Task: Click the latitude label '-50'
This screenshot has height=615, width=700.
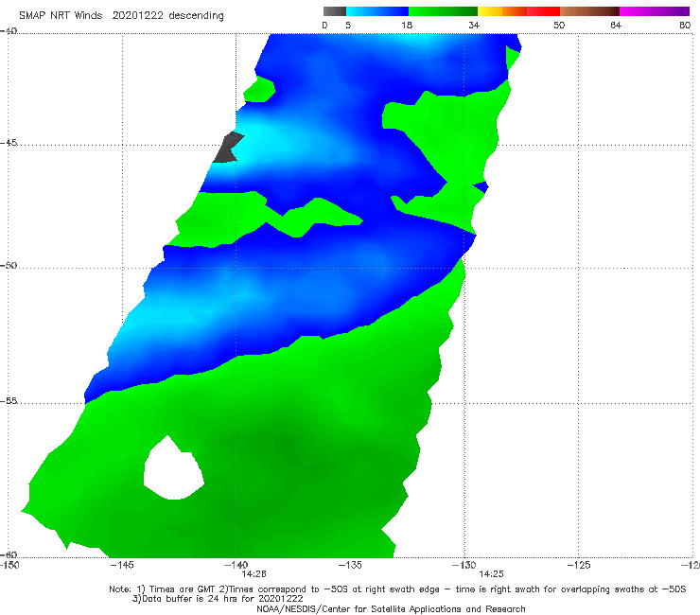Action: point(9,265)
